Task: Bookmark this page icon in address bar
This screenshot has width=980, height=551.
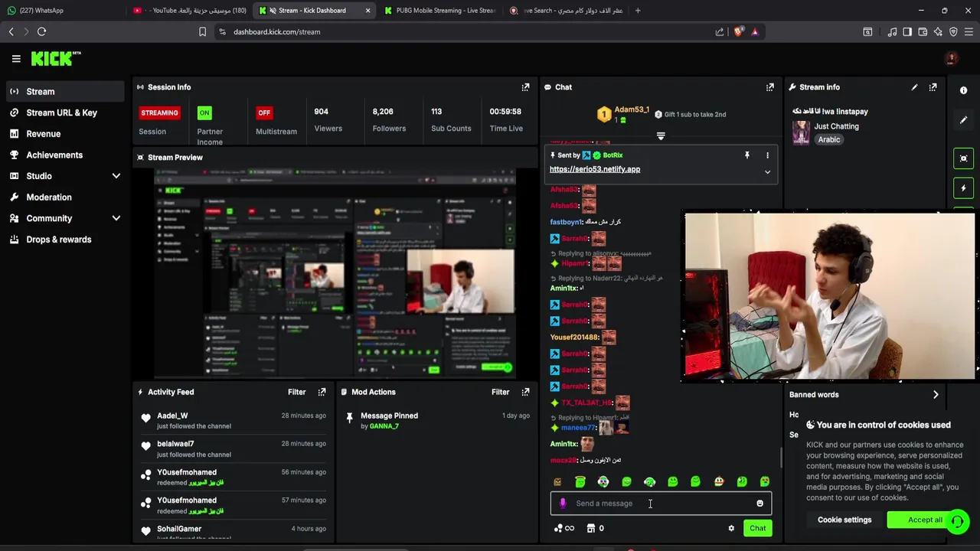Action: pos(202,31)
